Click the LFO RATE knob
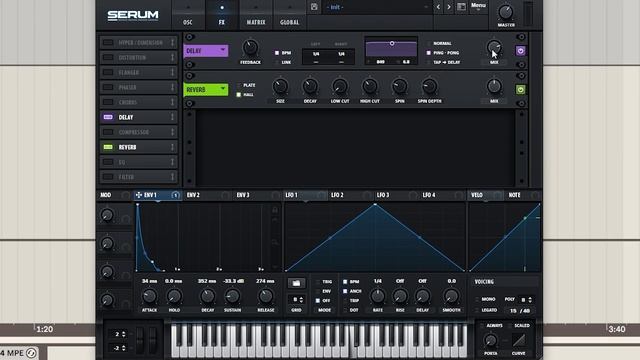This screenshot has width=640, height=360. 378,296
